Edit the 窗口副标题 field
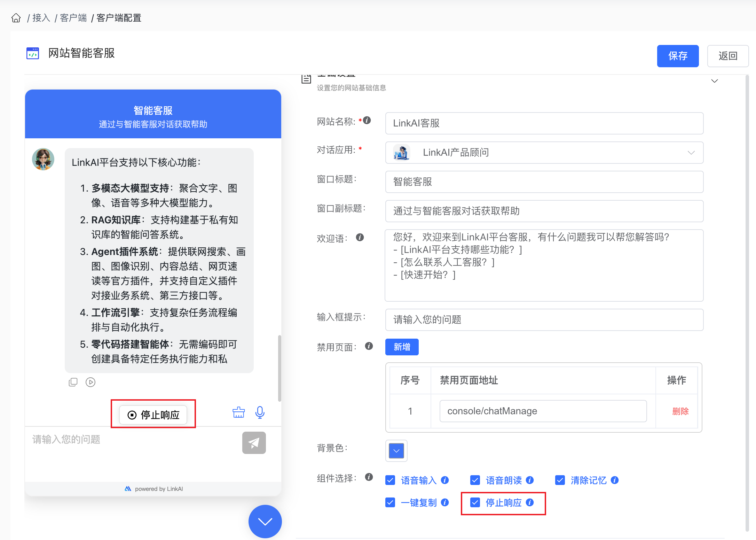This screenshot has width=756, height=540. [544, 211]
